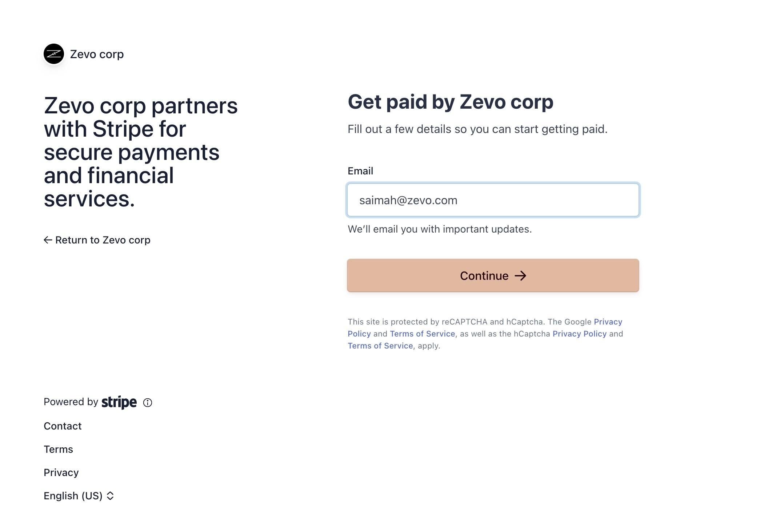Focus the Email input field
Viewport: 760px width, 532px height.
(493, 200)
